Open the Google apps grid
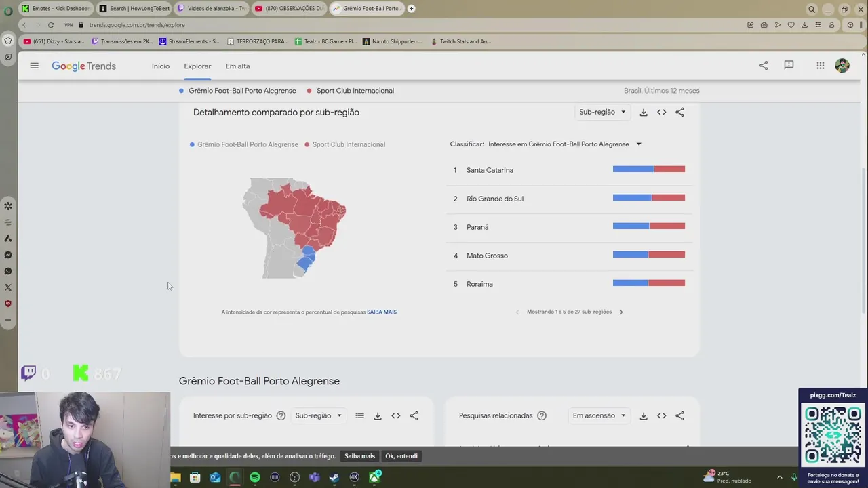Image resolution: width=868 pixels, height=488 pixels. pyautogui.click(x=821, y=66)
